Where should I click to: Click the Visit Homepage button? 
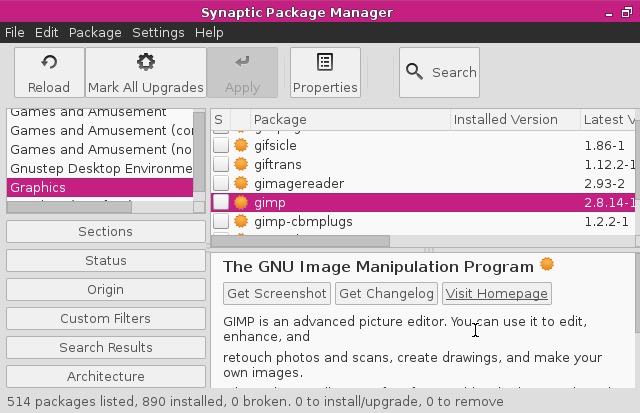[497, 293]
